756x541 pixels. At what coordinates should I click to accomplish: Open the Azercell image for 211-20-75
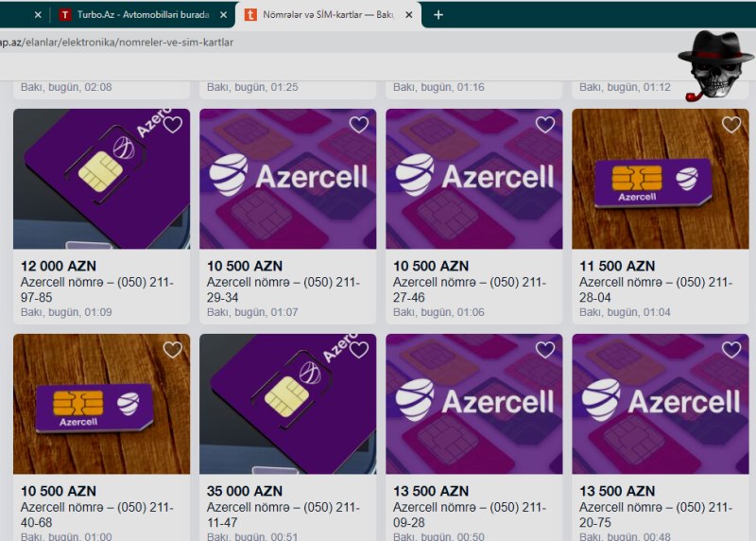click(661, 404)
